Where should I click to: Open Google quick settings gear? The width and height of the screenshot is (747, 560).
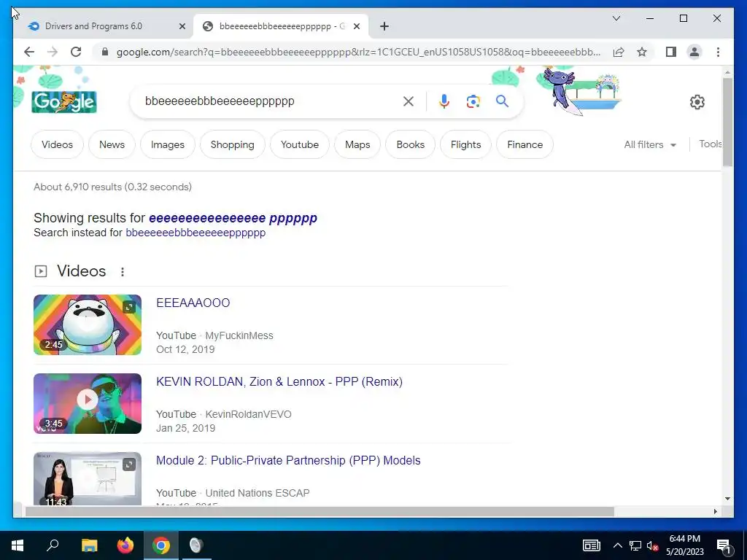(697, 102)
